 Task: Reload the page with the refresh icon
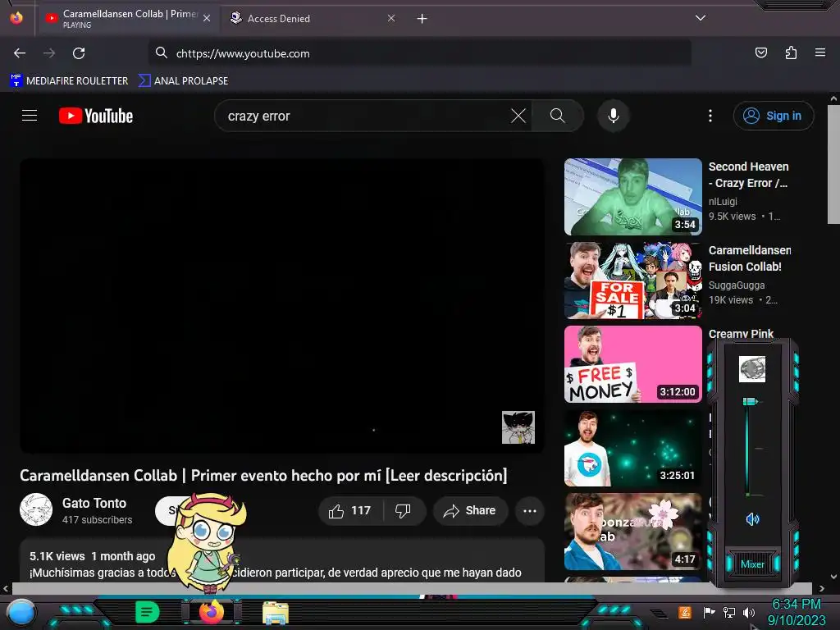(x=79, y=53)
